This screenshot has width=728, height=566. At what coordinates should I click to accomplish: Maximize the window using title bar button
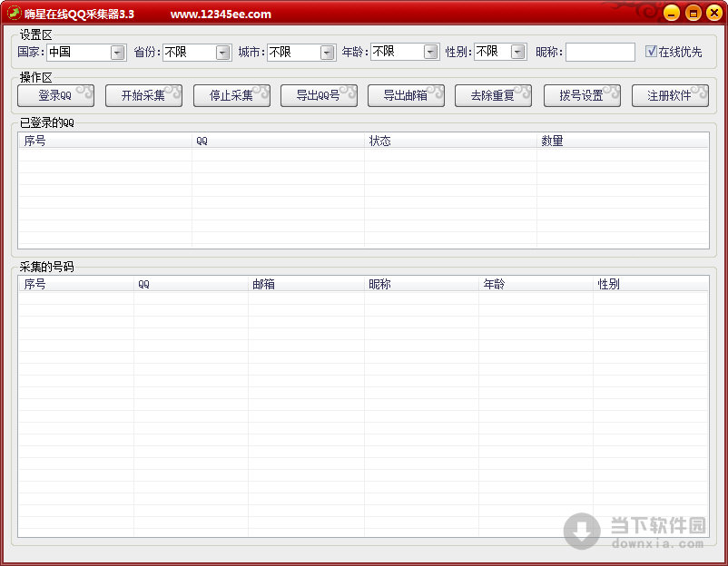coord(693,13)
